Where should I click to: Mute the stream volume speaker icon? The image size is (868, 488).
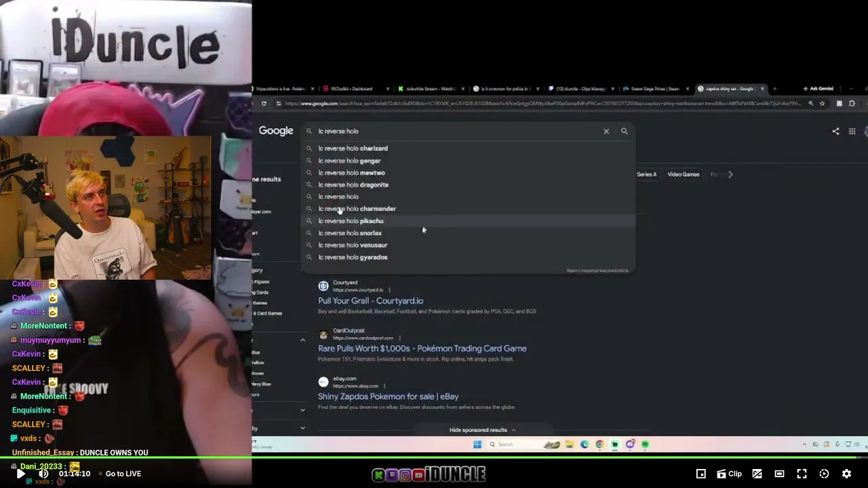(x=43, y=474)
